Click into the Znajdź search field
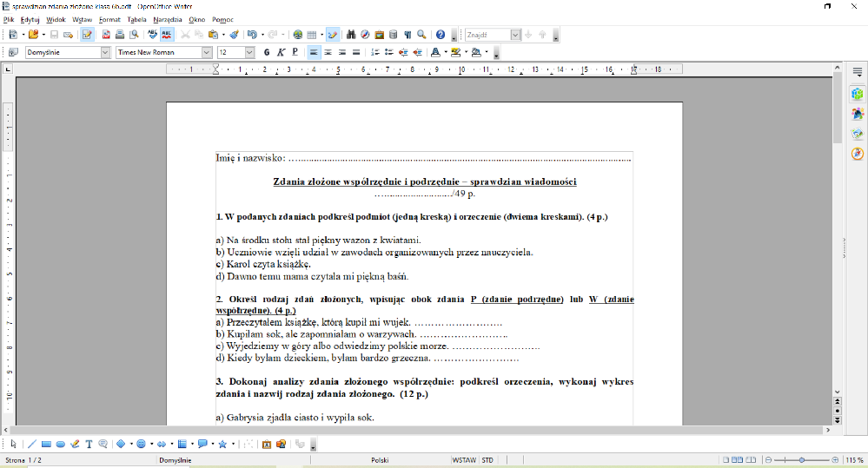Image resolution: width=868 pixels, height=468 pixels. click(487, 35)
